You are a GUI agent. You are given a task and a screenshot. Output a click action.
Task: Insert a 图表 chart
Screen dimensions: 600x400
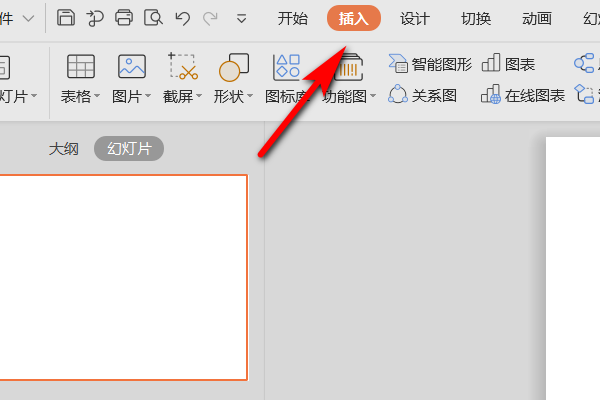tap(508, 64)
